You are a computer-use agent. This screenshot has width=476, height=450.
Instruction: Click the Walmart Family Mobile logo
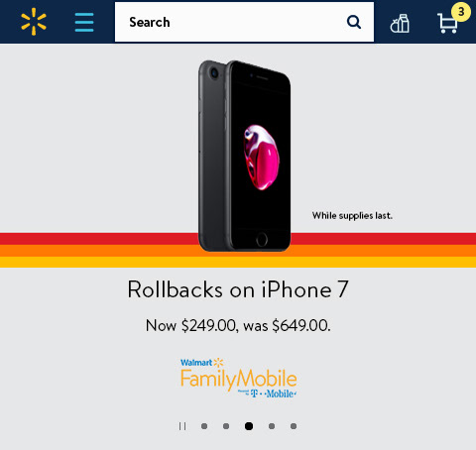point(238,378)
